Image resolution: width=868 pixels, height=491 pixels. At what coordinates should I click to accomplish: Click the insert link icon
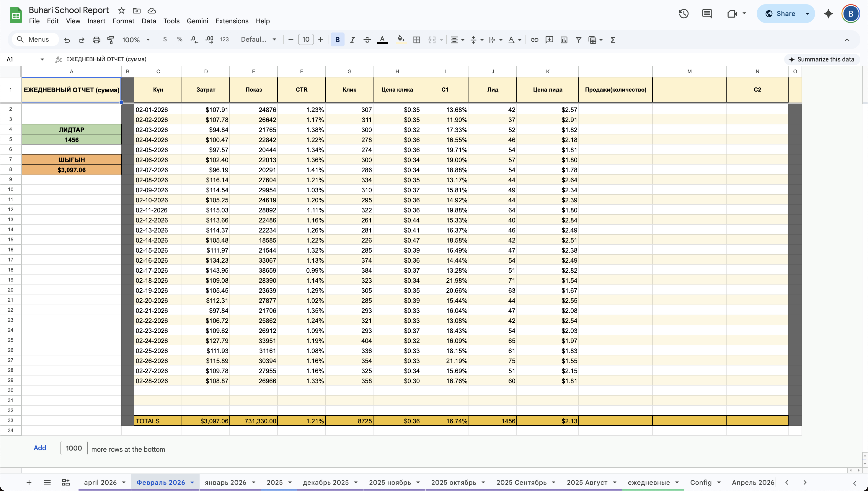(534, 40)
